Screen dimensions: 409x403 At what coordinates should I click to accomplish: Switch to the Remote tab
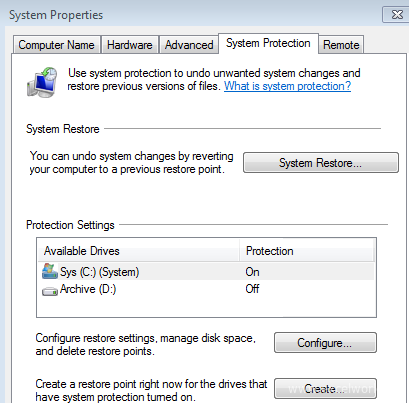coord(341,45)
